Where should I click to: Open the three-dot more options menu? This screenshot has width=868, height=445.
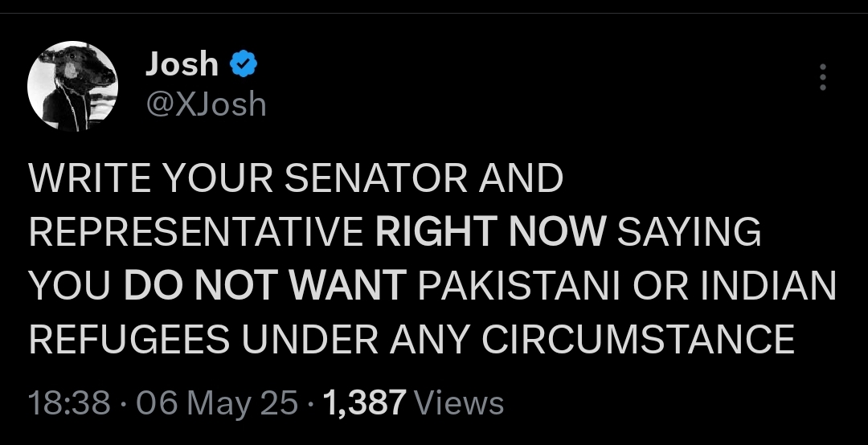821,77
